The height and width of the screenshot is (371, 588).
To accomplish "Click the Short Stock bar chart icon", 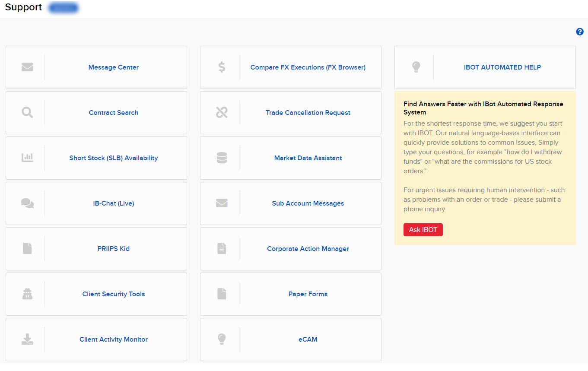I will pos(28,158).
